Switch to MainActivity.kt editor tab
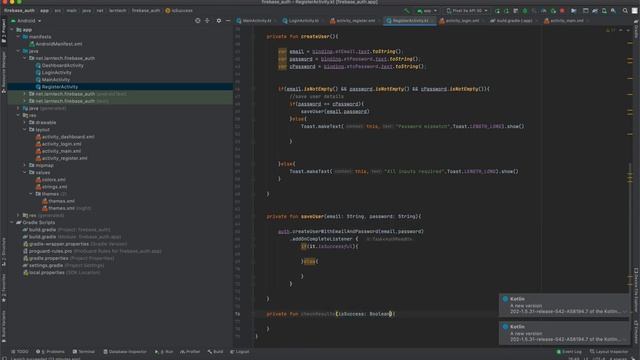This screenshot has height=360, width=640. pos(256,20)
